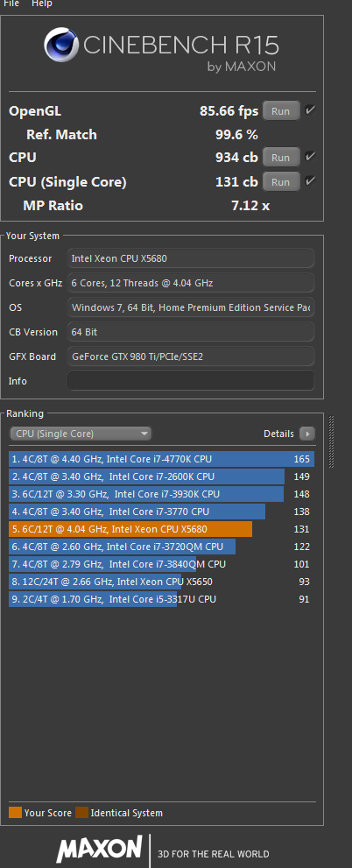Viewport: 352px width, 868px height.
Task: Toggle the CPU test checkbox
Action: coord(310,157)
